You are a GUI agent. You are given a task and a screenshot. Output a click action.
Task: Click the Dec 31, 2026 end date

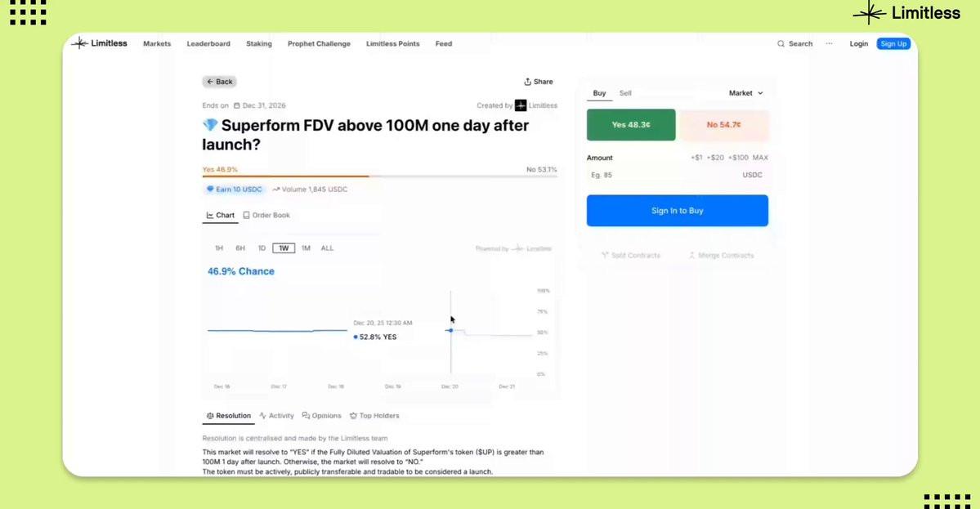click(259, 105)
